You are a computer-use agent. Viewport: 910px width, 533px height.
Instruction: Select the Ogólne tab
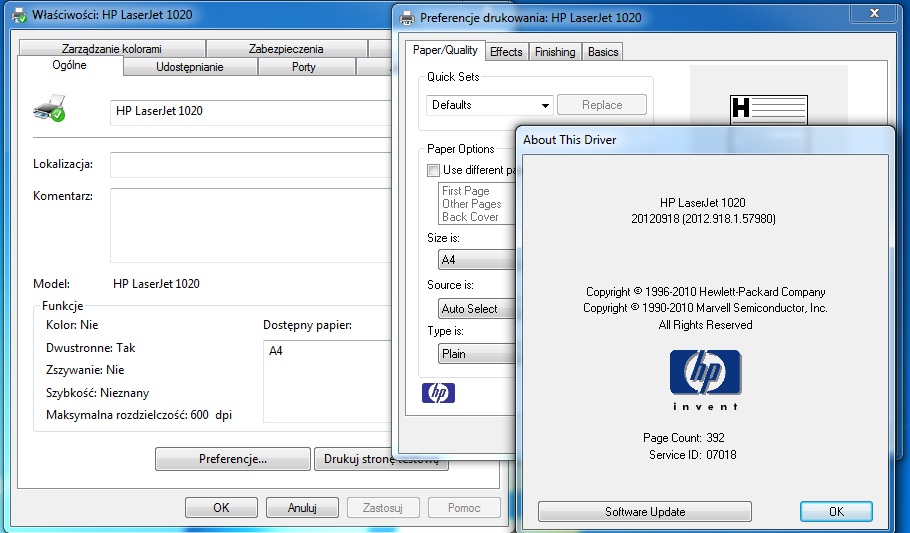(x=70, y=65)
